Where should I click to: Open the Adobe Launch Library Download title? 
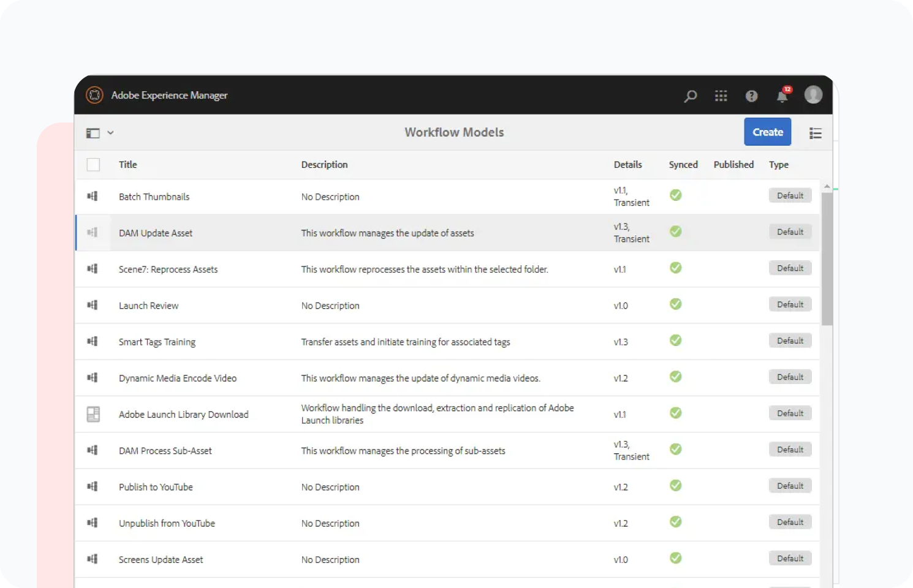(184, 414)
